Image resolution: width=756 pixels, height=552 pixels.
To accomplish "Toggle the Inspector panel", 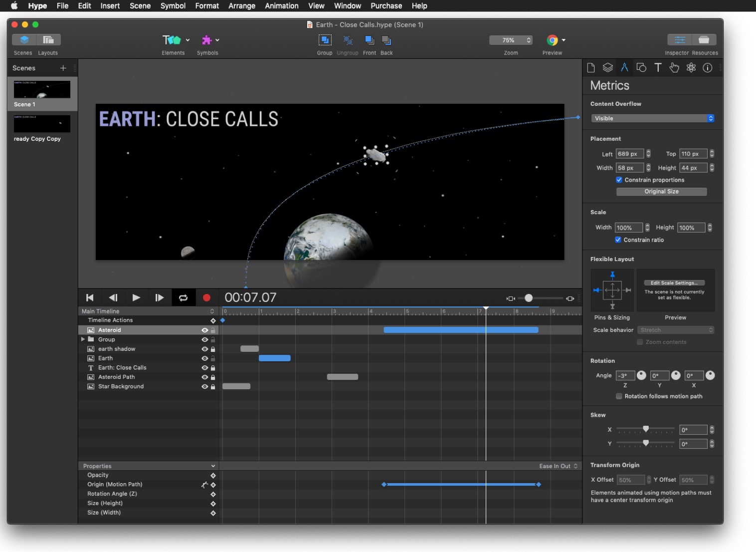I will [680, 40].
